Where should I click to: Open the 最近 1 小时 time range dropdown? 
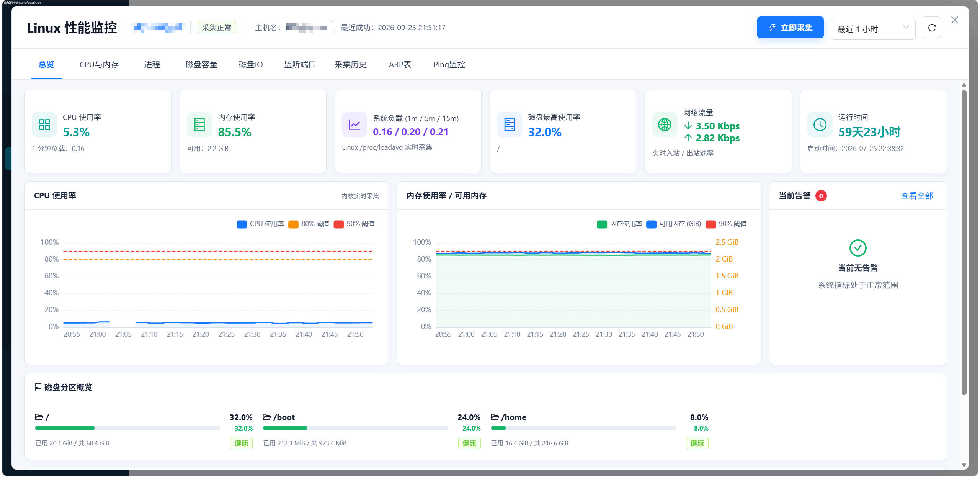[x=873, y=29]
